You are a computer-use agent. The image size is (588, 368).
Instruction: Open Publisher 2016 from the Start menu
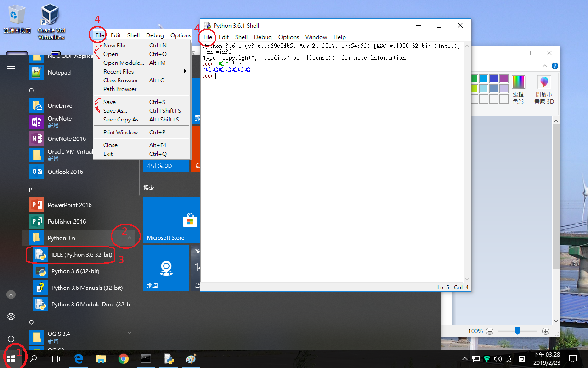coord(67,222)
